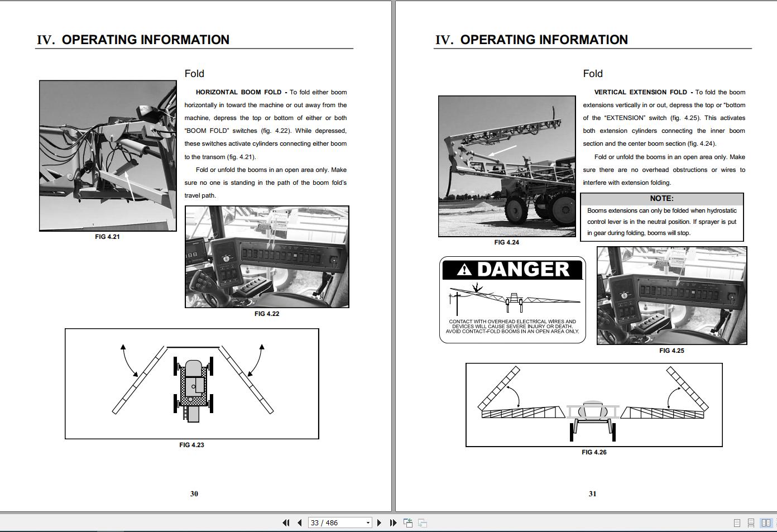Click the next view history icon
Image resolution: width=777 pixels, height=532 pixels.
tap(423, 522)
